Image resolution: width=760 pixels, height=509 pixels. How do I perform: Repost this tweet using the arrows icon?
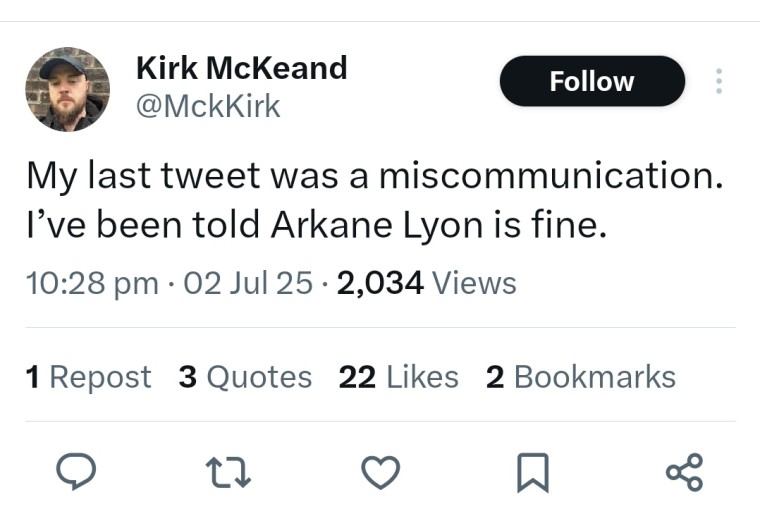click(228, 473)
